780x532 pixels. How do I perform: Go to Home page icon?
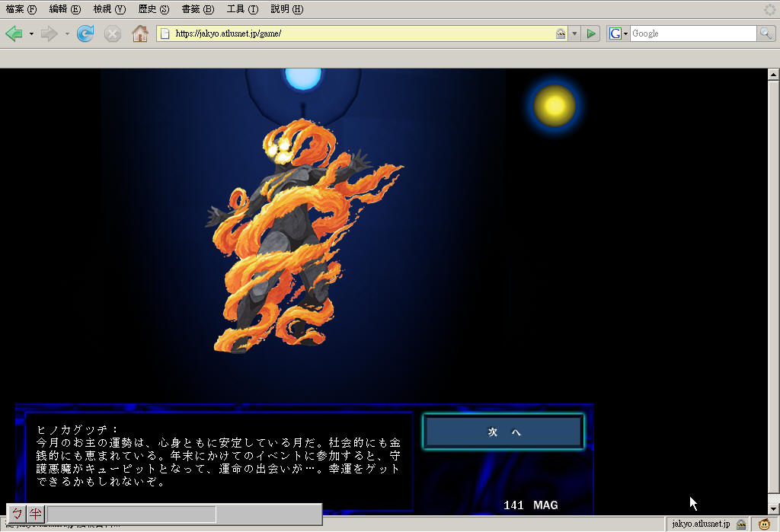(140, 33)
